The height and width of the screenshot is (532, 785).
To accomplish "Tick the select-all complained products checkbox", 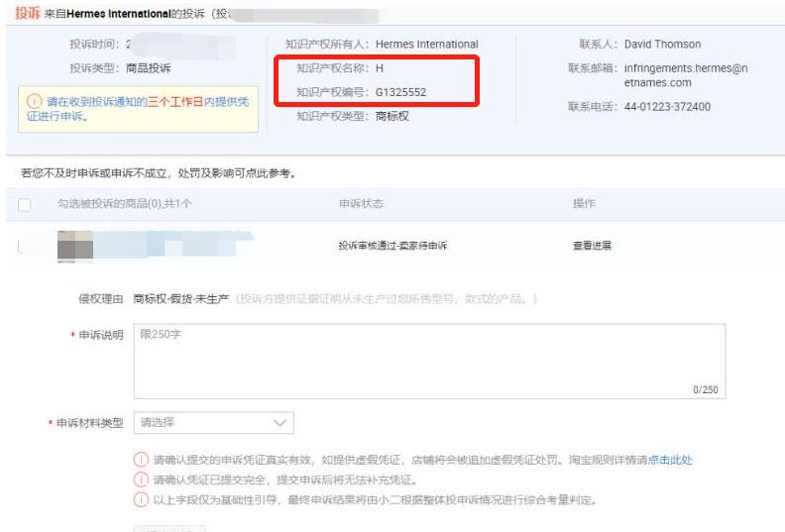I will [x=24, y=204].
